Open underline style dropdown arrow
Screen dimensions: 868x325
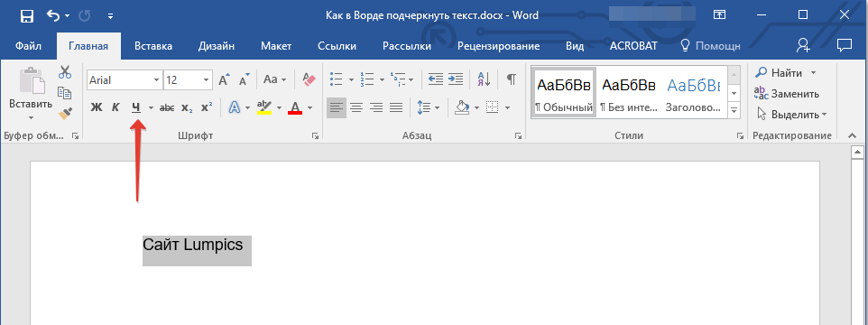point(151,108)
